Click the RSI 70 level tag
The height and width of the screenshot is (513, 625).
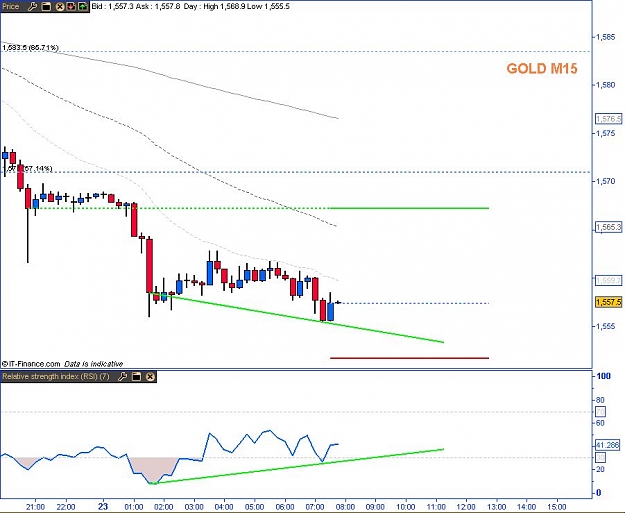(600, 411)
